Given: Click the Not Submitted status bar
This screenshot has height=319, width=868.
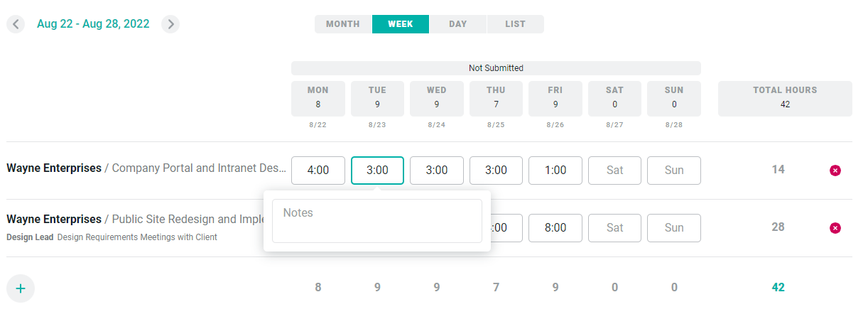Looking at the screenshot, I should pos(496,68).
